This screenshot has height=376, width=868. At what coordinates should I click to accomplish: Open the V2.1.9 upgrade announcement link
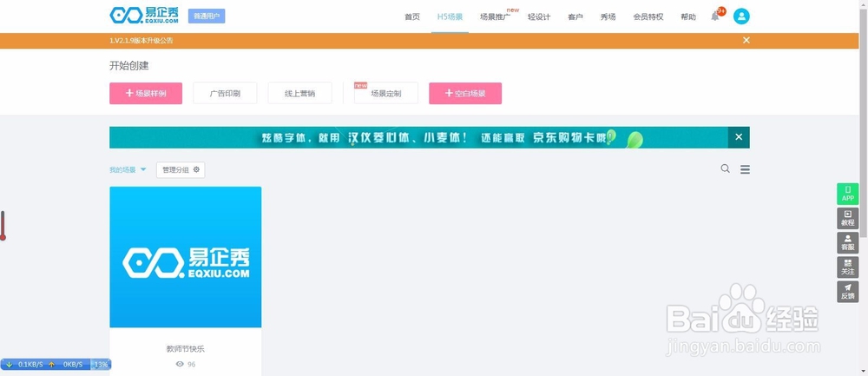click(141, 41)
